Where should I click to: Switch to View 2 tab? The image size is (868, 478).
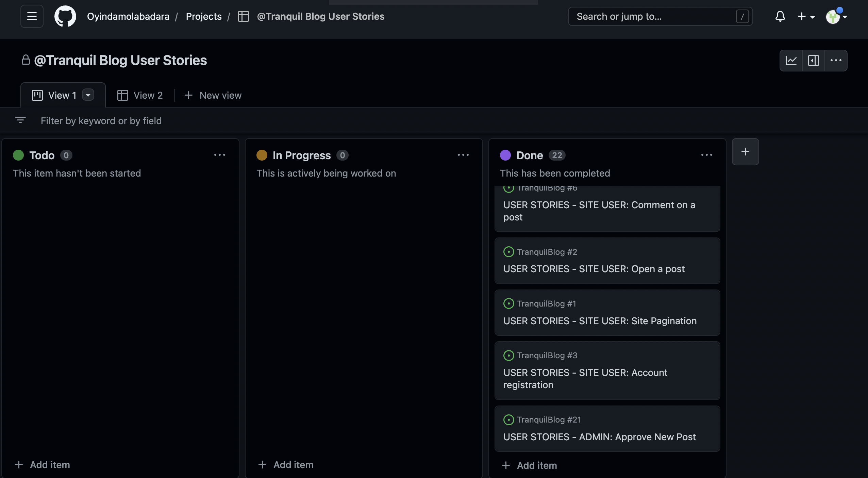[140, 95]
